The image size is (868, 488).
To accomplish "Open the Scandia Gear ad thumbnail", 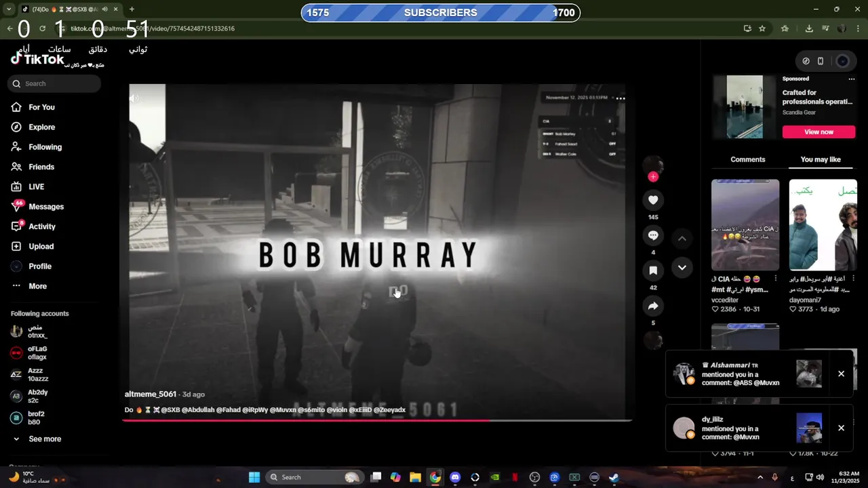I will click(745, 107).
